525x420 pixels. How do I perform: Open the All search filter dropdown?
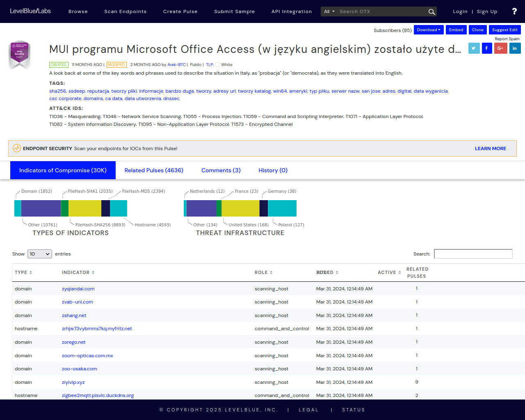pos(329,11)
